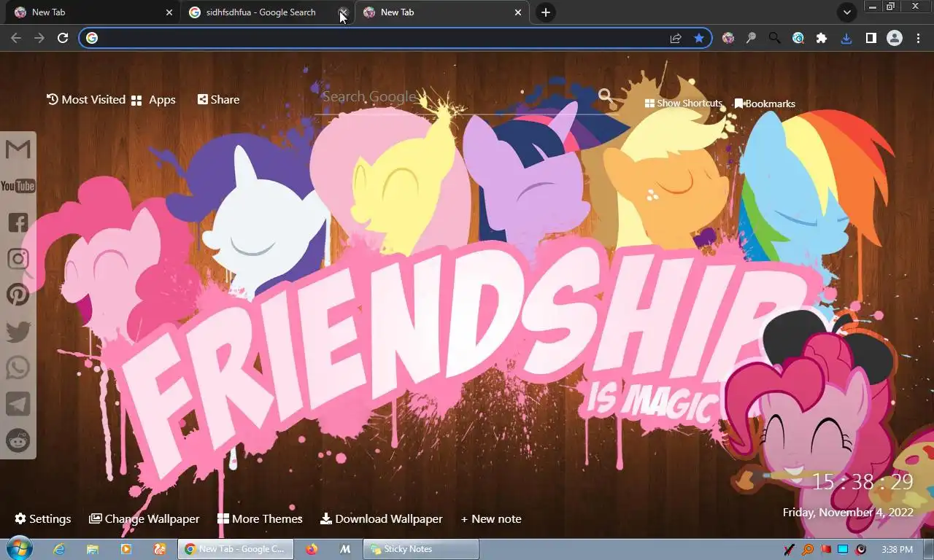
Task: Open Chrome's three-dot menu
Action: point(919,38)
